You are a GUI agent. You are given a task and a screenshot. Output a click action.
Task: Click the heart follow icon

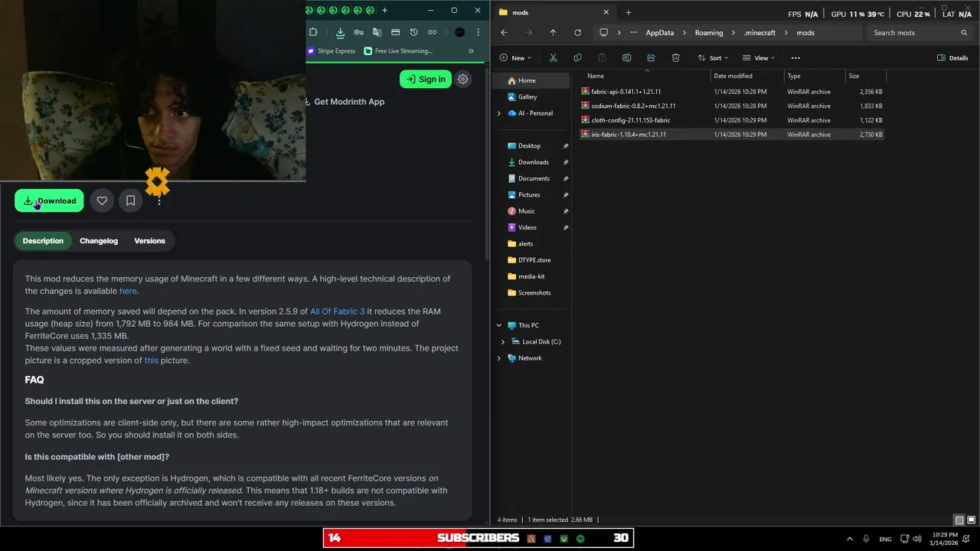[x=102, y=201]
